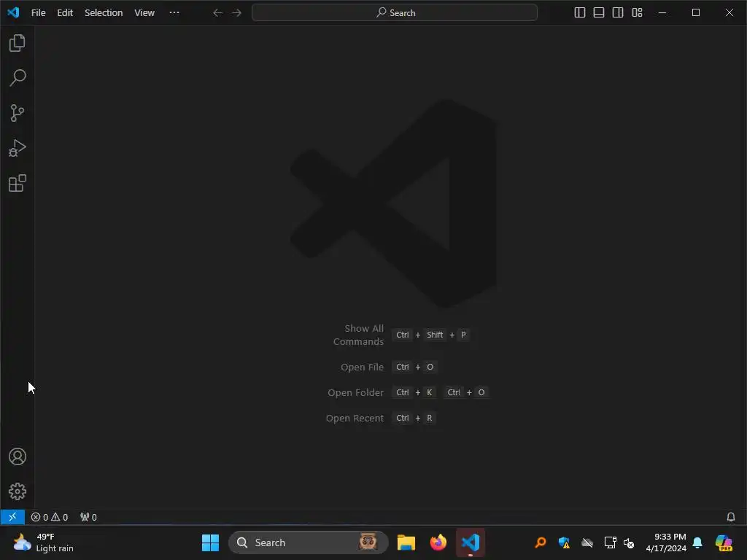Click the Windows Security tray icon
This screenshot has width=747, height=560.
click(564, 542)
